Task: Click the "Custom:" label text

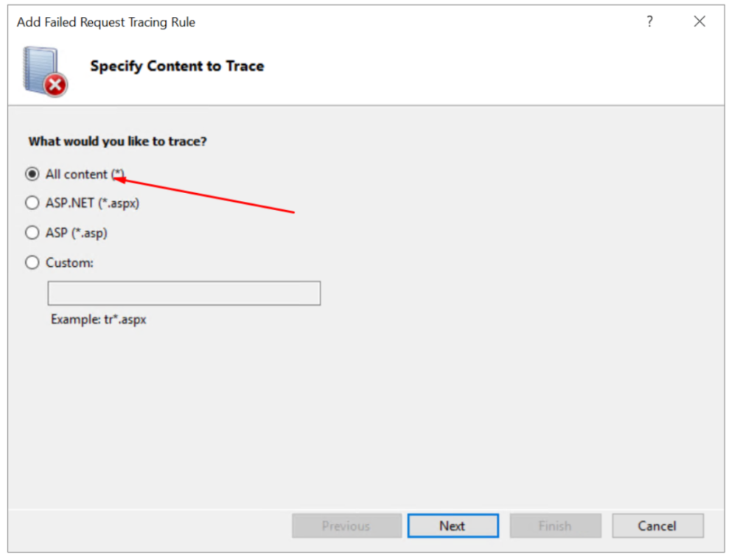Action: (69, 262)
